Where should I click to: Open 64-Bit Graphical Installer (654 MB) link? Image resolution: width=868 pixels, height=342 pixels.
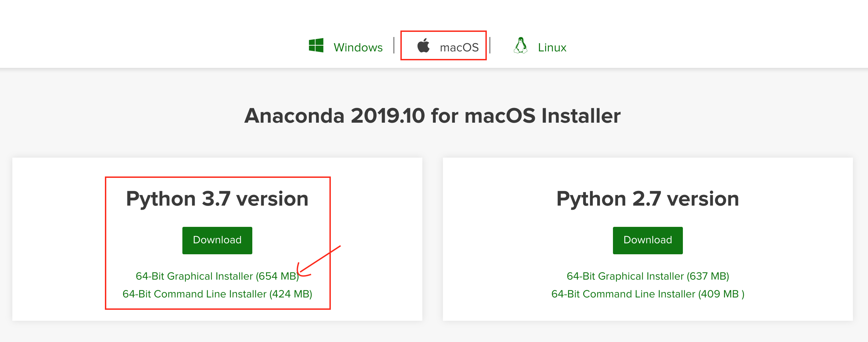coord(217,276)
